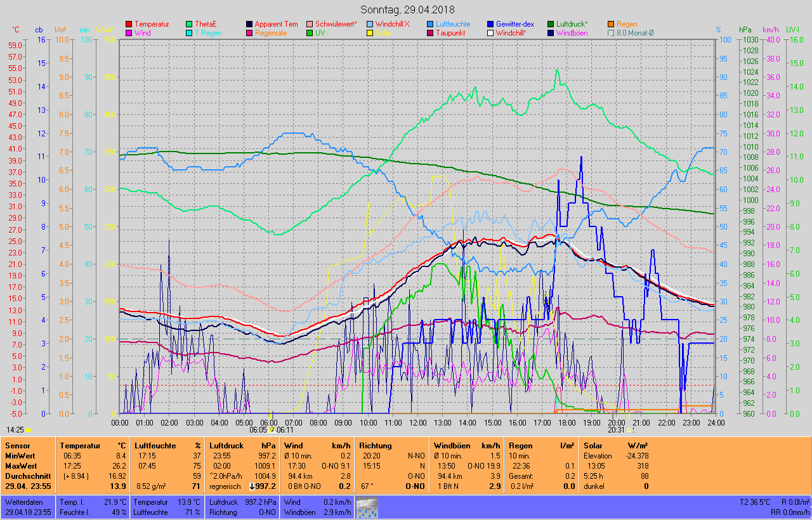Screen dimensions: 812x520
Task: Click the rainy weather forecast icon
Action: tap(367, 508)
